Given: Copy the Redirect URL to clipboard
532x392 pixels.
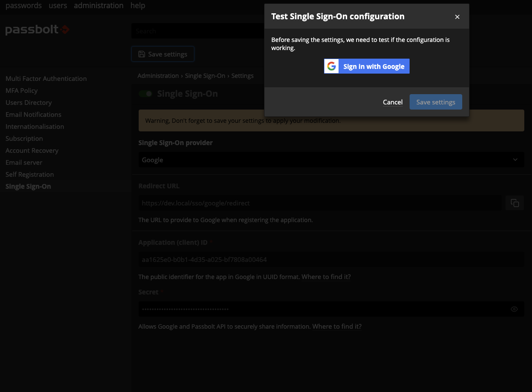Looking at the screenshot, I should tap(515, 203).
